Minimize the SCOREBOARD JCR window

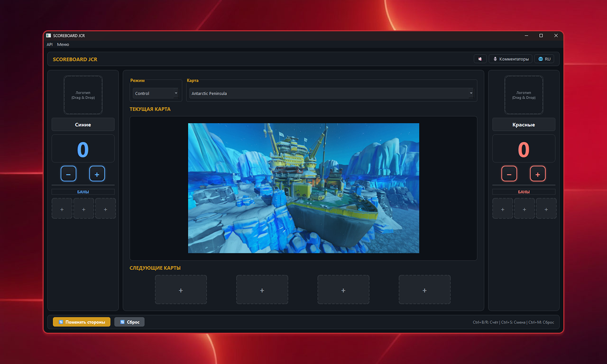(x=526, y=36)
